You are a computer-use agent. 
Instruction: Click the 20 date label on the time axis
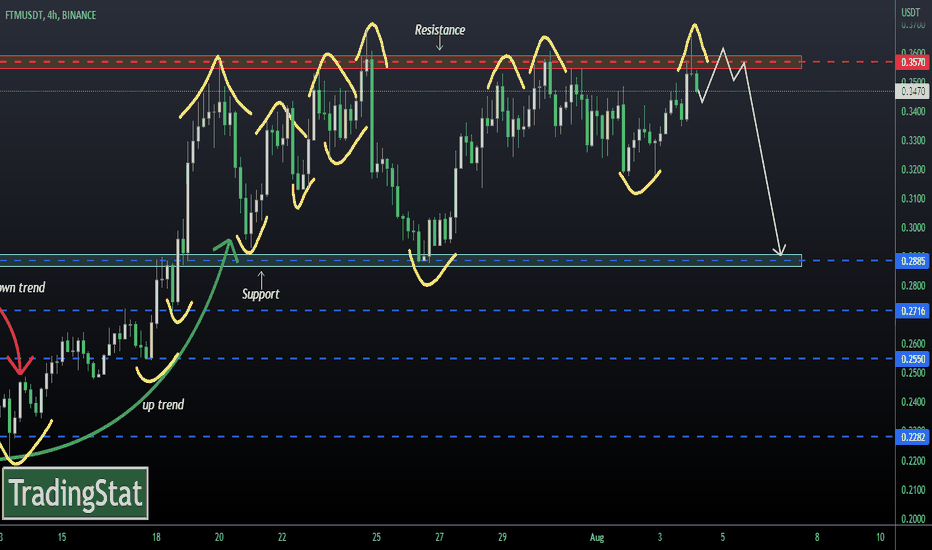pyautogui.click(x=219, y=538)
